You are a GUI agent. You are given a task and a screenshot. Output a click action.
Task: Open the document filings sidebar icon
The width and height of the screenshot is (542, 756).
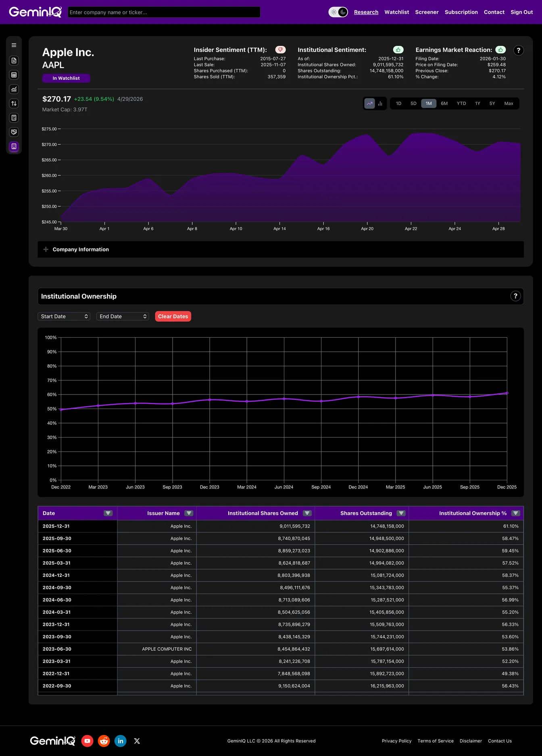click(14, 60)
